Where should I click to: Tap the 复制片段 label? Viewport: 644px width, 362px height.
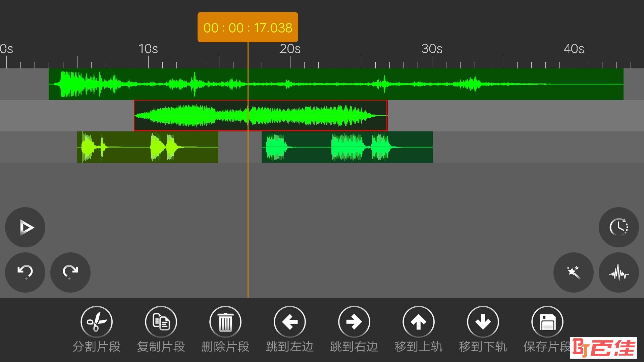click(x=161, y=347)
